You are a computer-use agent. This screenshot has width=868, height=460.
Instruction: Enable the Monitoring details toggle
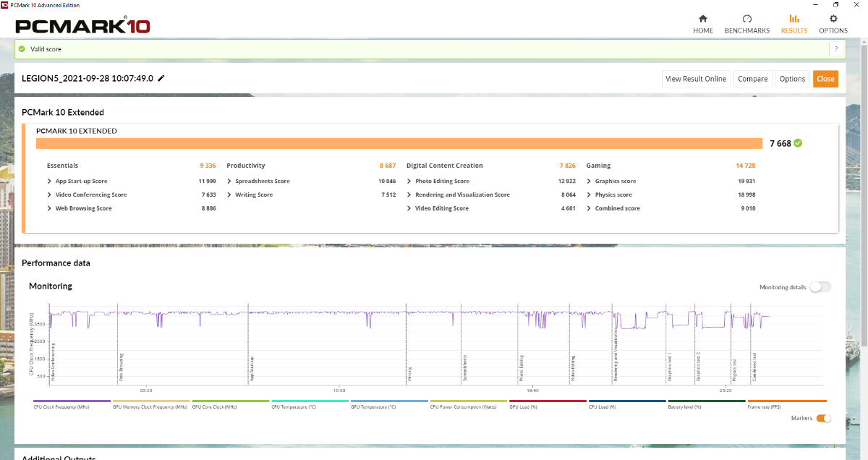820,287
